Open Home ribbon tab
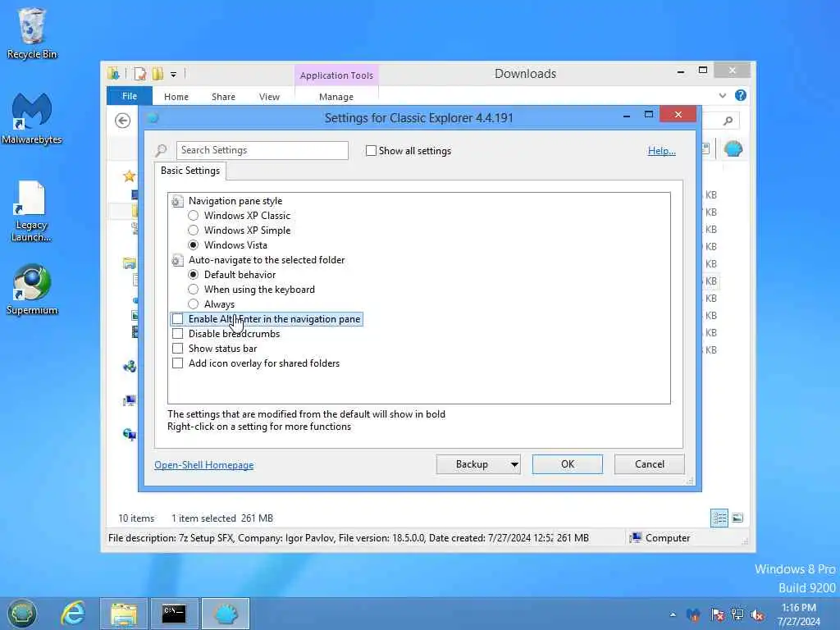This screenshot has height=630, width=840. (x=176, y=97)
